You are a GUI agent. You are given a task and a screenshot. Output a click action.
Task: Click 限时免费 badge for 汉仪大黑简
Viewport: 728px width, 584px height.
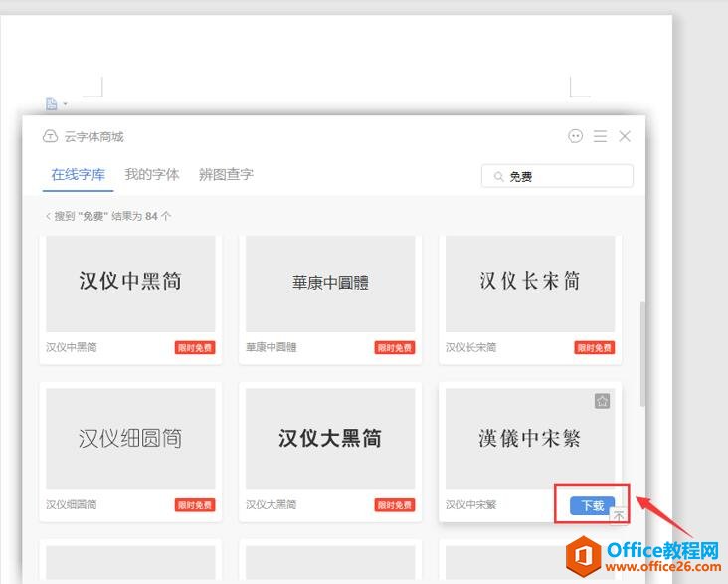[395, 505]
